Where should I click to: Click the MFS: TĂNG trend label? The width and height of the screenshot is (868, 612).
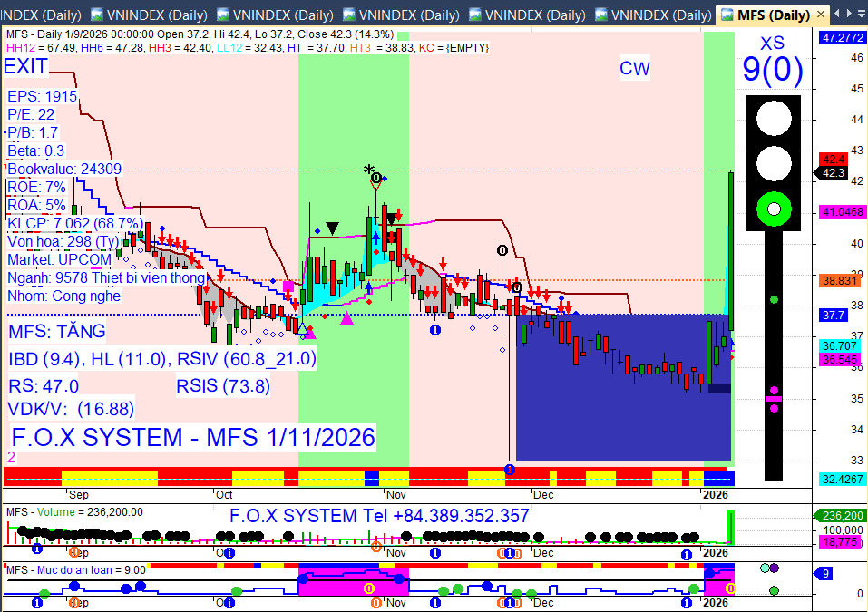coord(57,332)
